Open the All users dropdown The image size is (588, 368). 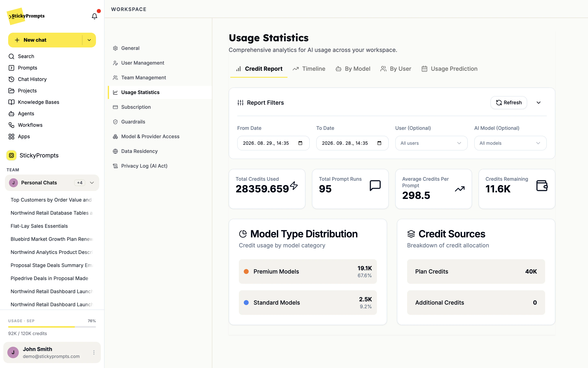point(431,143)
